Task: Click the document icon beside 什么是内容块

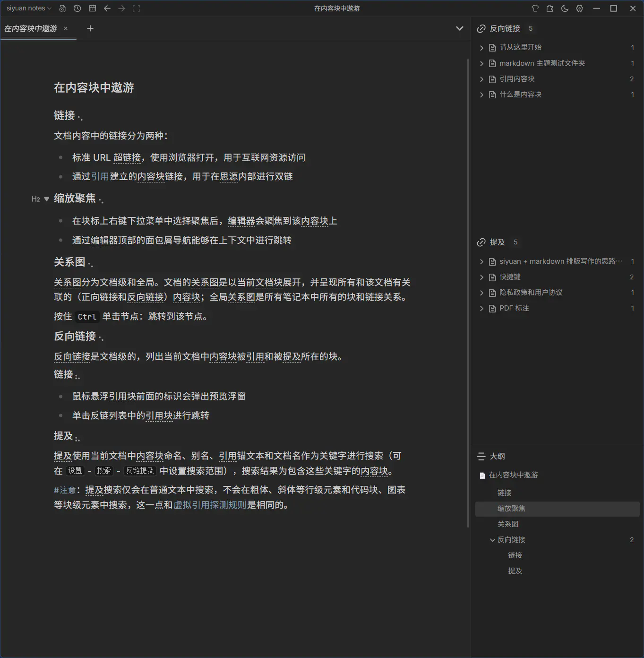Action: [492, 95]
